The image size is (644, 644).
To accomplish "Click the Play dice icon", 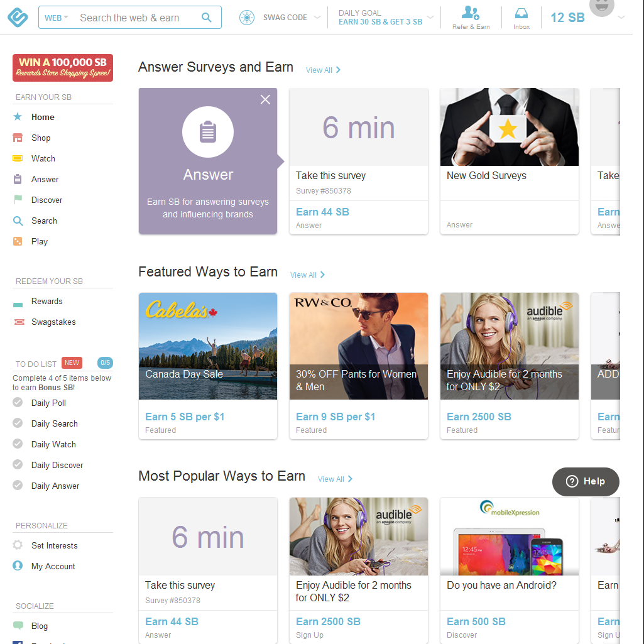I will coord(17,241).
